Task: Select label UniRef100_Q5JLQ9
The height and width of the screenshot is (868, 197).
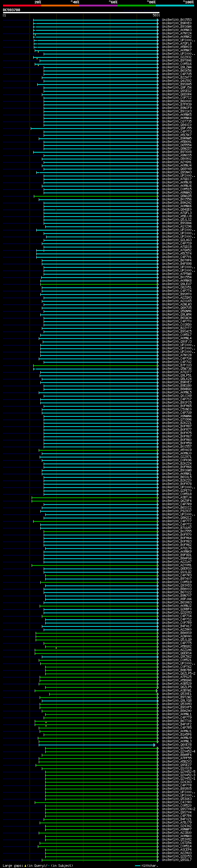Action: [176, 640]
